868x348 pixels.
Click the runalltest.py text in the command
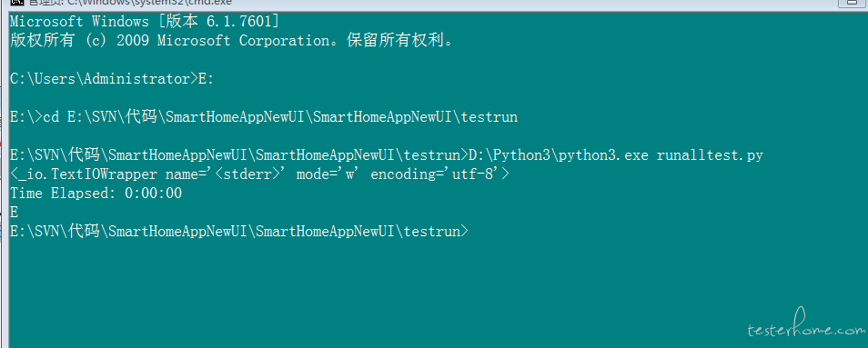tap(710, 155)
